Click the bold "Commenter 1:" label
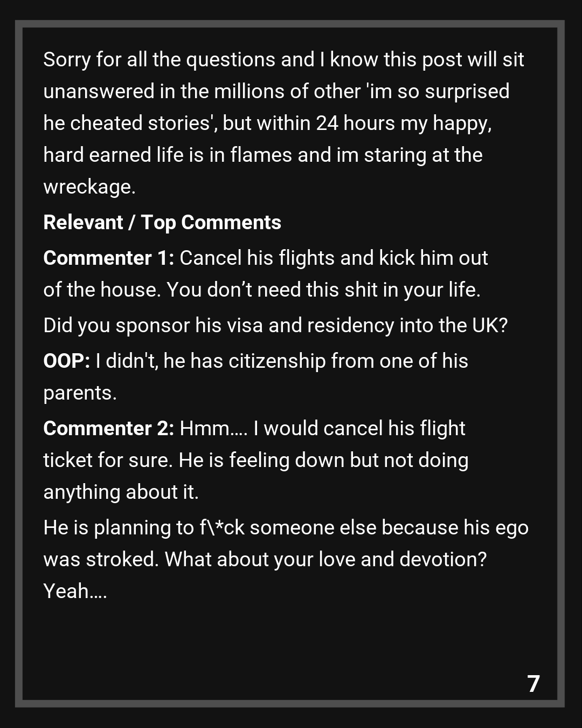 point(108,258)
